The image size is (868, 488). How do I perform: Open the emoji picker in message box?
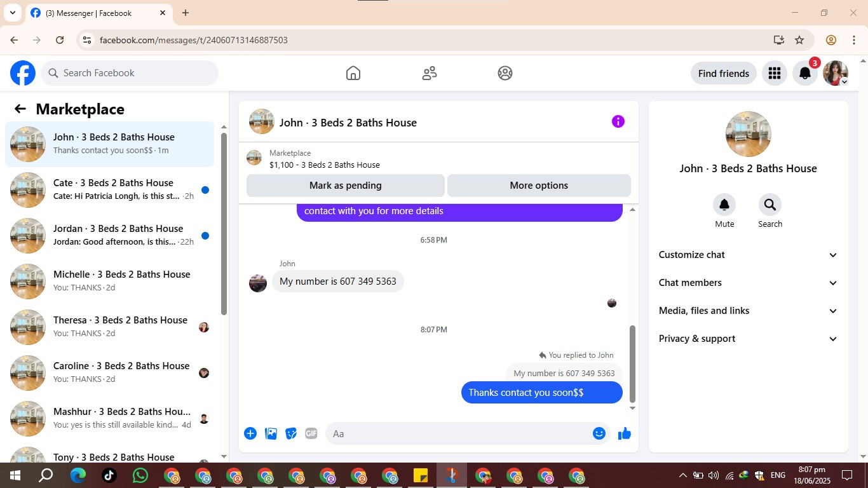click(599, 433)
